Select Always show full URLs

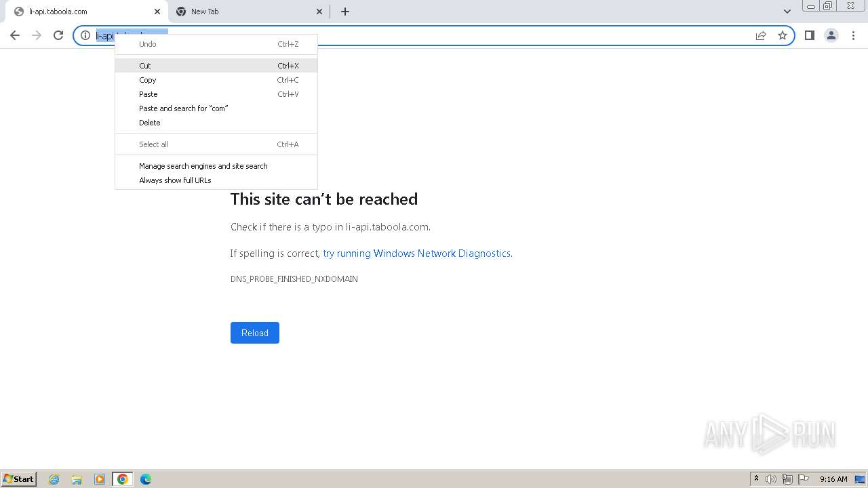click(x=216, y=180)
